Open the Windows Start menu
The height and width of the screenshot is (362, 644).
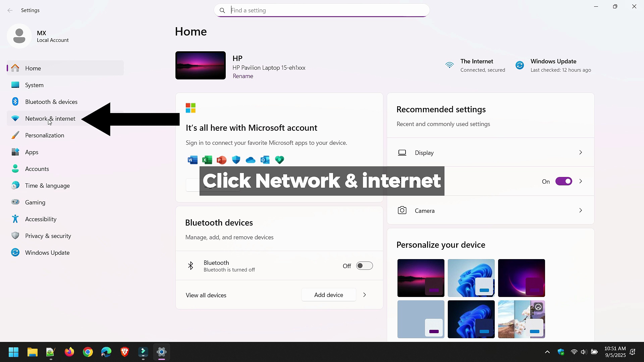coord(13,352)
